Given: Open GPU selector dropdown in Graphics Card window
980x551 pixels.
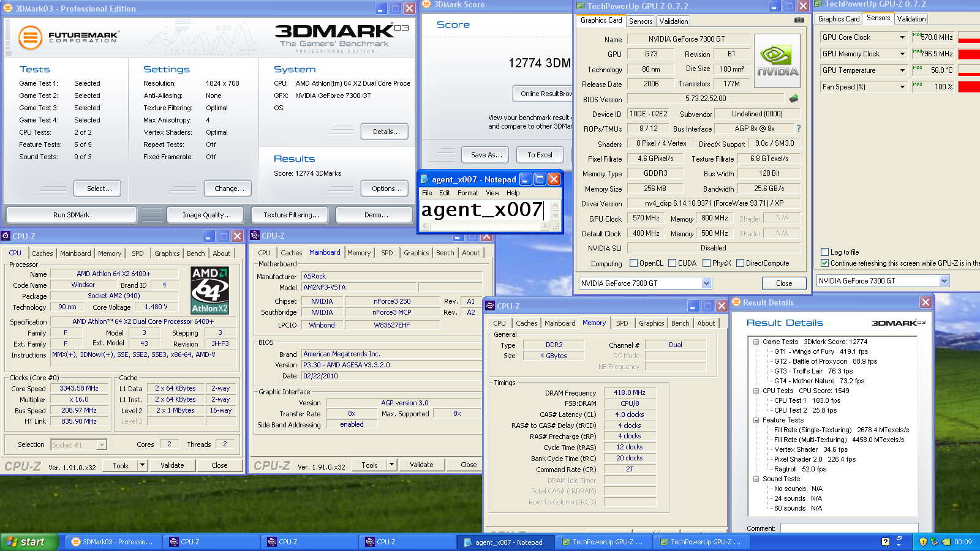Looking at the screenshot, I should pyautogui.click(x=706, y=283).
